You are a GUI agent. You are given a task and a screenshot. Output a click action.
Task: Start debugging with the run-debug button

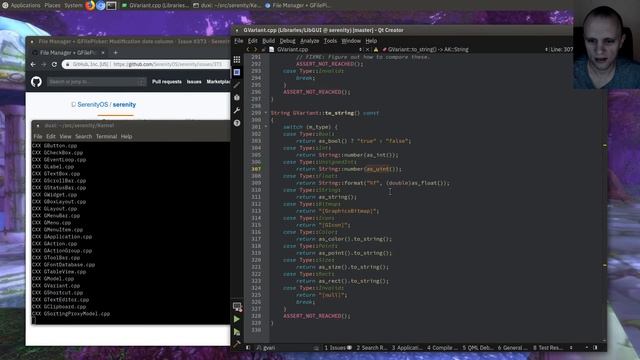coord(237,332)
